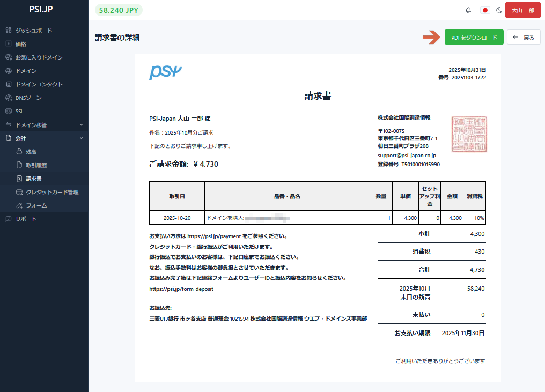545x392 pixels.
Task: Select the 価格 sidebar item
Action: [x=21, y=44]
